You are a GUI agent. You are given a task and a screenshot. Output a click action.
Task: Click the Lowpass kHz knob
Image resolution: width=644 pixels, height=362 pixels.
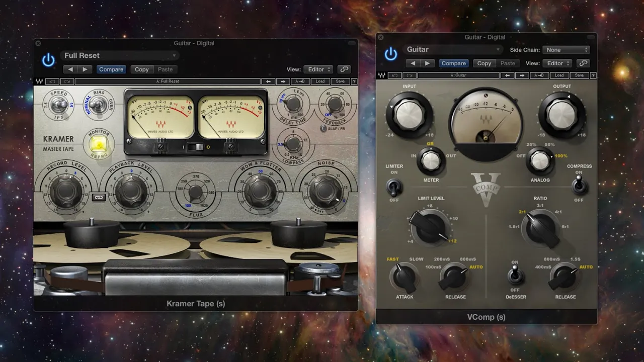click(292, 145)
